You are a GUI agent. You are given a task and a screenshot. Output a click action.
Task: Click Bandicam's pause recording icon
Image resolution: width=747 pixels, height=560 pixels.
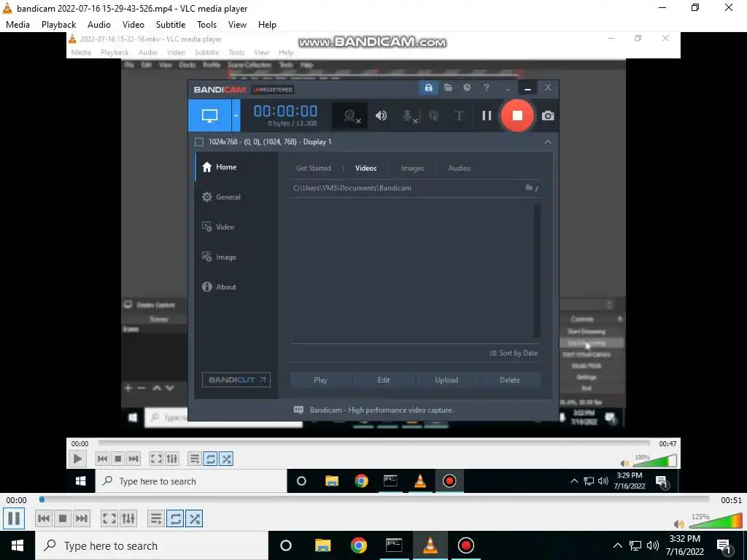click(487, 116)
